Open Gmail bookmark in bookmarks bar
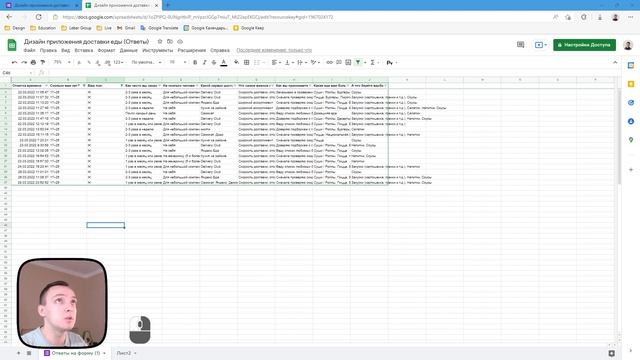640x360 pixels. click(126, 28)
